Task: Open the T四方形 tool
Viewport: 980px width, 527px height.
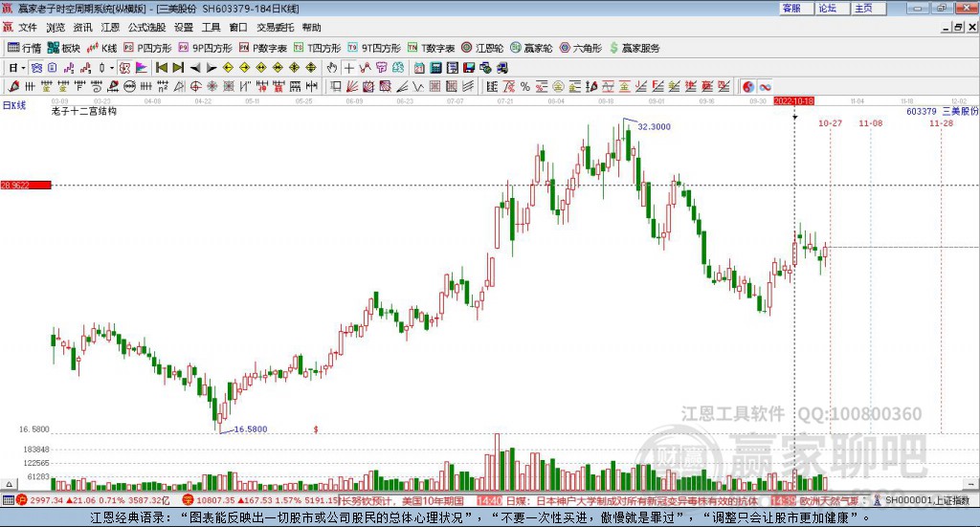Action: pos(318,48)
